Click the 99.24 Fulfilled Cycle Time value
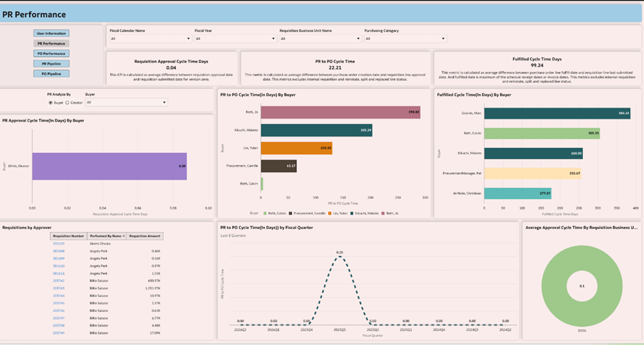Image resolution: width=644 pixels, height=345 pixels. click(x=537, y=65)
